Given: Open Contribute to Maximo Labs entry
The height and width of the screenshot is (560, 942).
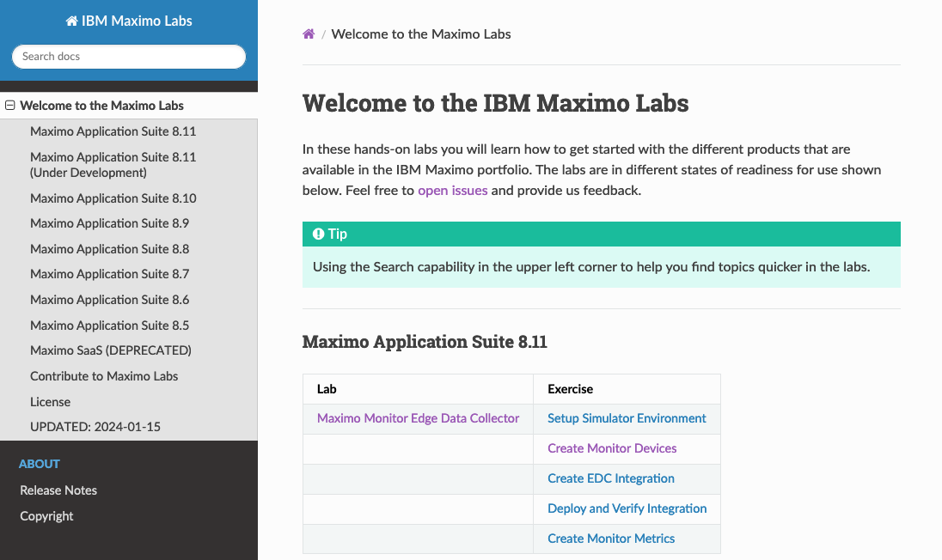Looking at the screenshot, I should 104,376.
